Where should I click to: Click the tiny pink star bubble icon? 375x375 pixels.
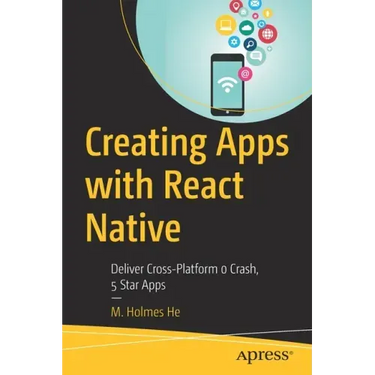tap(255, 16)
